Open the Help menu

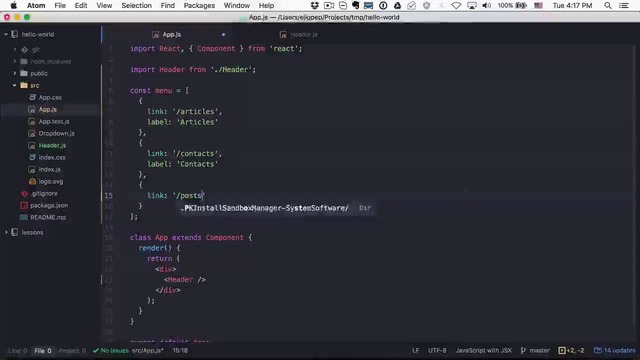pyautogui.click(x=266, y=5)
